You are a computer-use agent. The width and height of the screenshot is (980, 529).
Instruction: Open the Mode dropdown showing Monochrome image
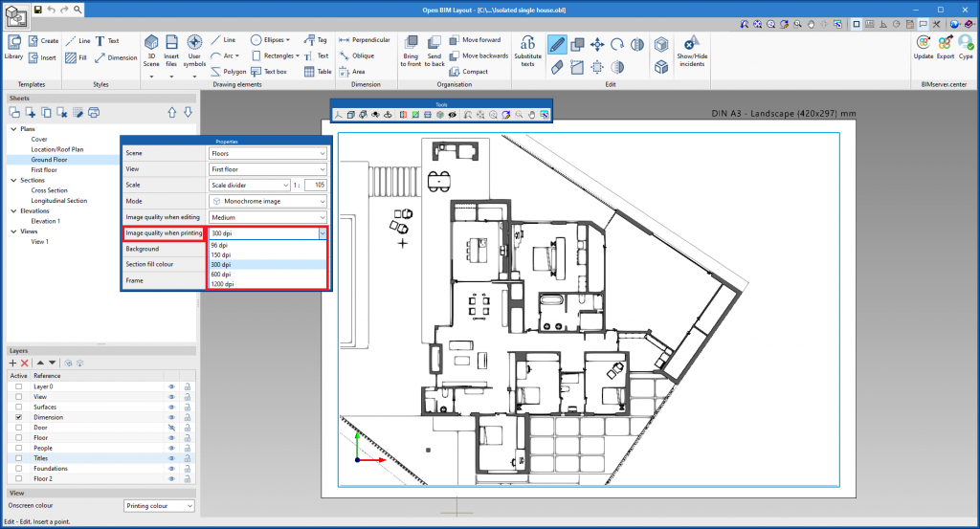pyautogui.click(x=268, y=202)
